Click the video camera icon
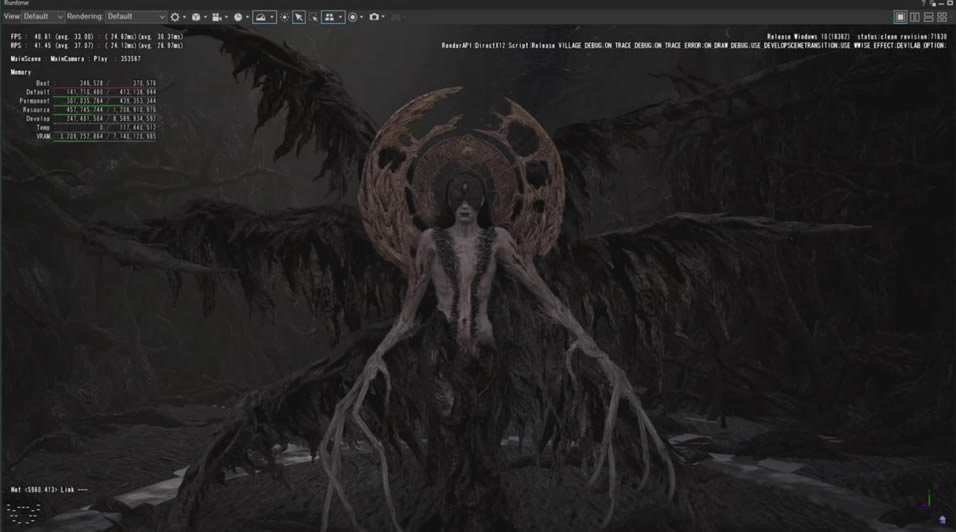This screenshot has height=532, width=956. 217,17
